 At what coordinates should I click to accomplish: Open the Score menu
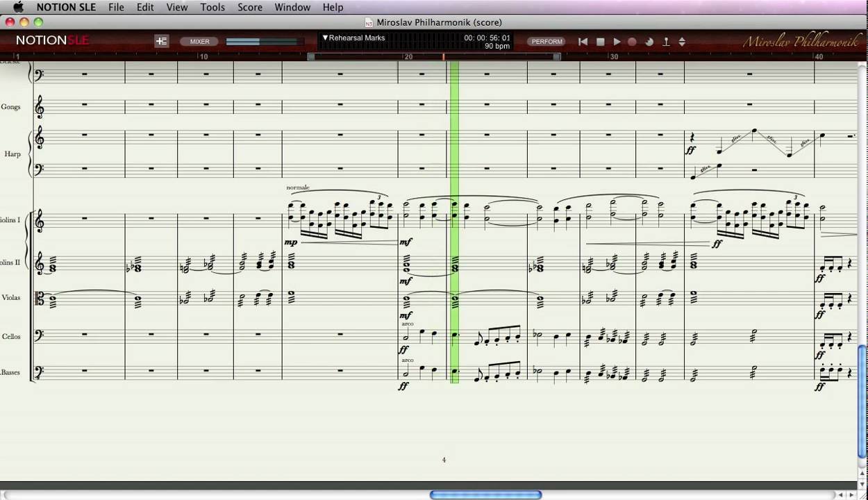pos(250,7)
